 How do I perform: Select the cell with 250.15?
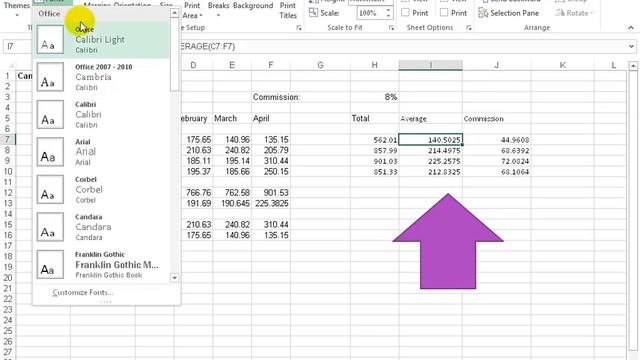point(271,171)
